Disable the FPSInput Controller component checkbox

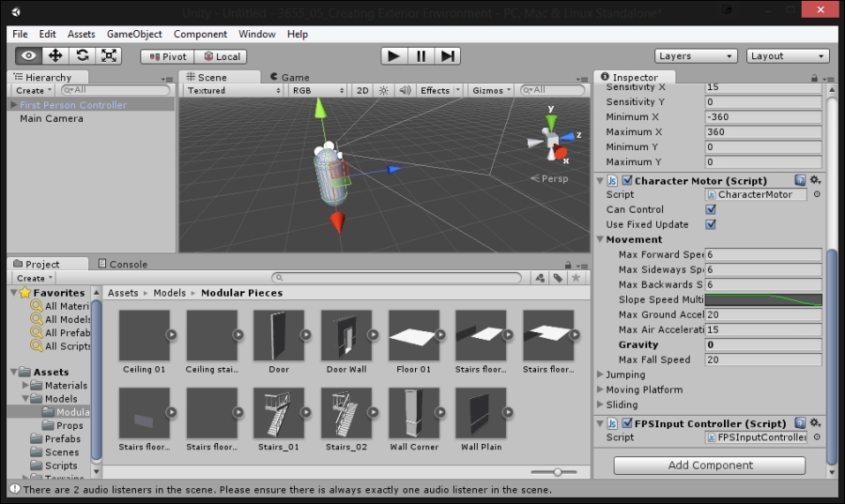(627, 423)
